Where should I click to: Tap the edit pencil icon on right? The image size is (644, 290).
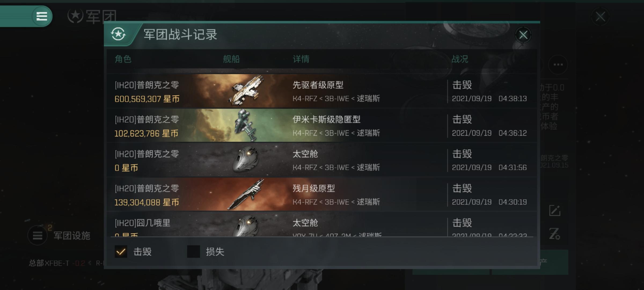(x=555, y=211)
